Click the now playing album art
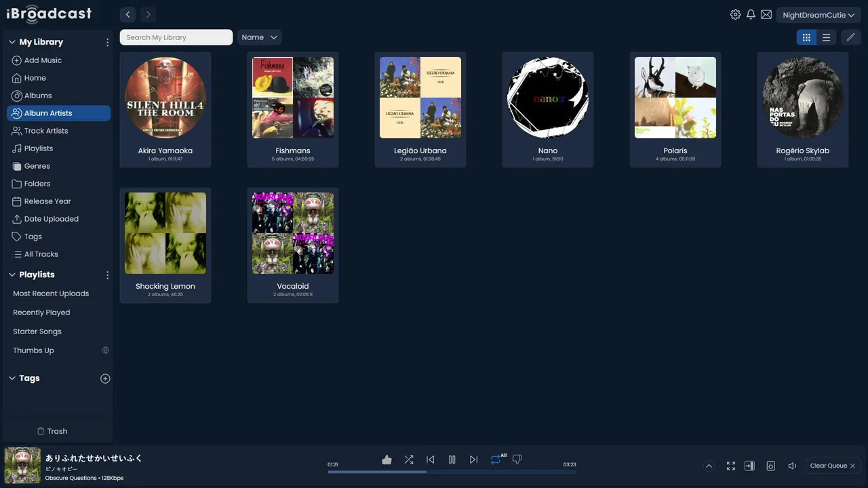 click(x=22, y=465)
